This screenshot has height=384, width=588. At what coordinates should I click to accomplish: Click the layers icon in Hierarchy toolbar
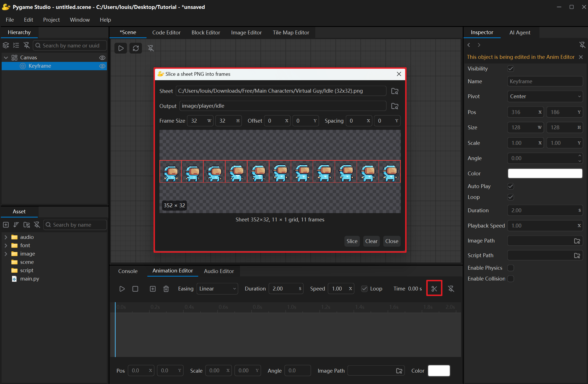click(x=6, y=45)
